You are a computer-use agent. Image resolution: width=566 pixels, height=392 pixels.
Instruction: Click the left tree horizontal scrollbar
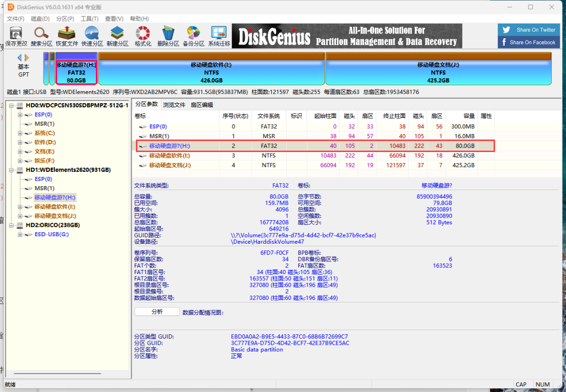coord(57,374)
